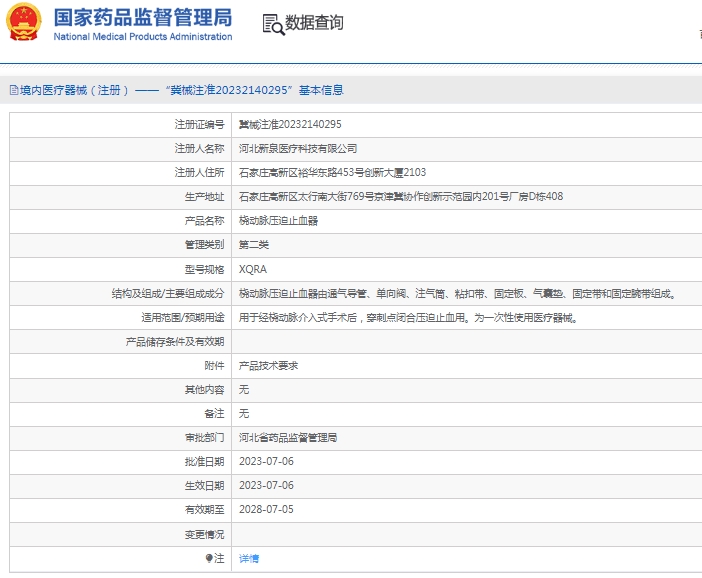Click attachment value 产品技术要求

(269, 366)
